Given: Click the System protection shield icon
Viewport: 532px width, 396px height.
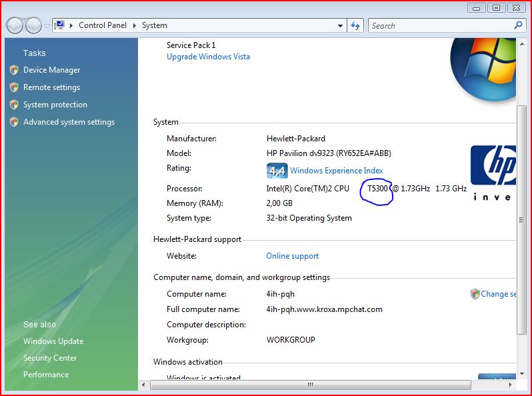Looking at the screenshot, I should click(14, 105).
